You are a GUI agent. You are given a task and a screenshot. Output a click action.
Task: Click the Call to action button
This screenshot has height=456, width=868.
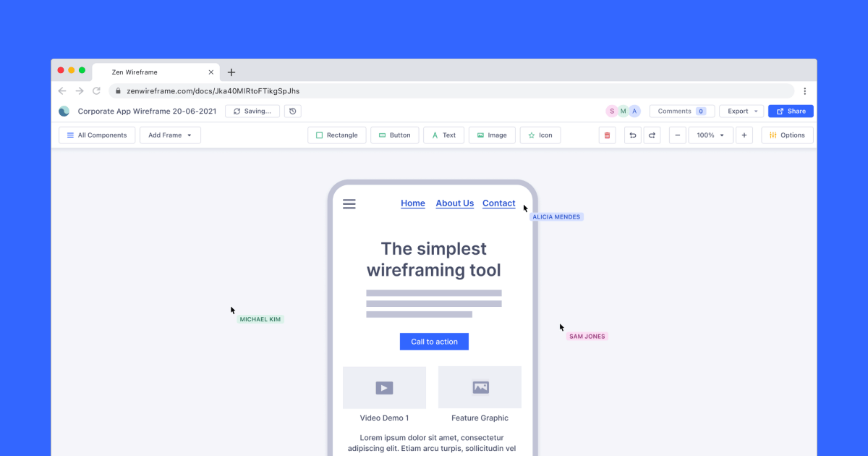(434, 342)
